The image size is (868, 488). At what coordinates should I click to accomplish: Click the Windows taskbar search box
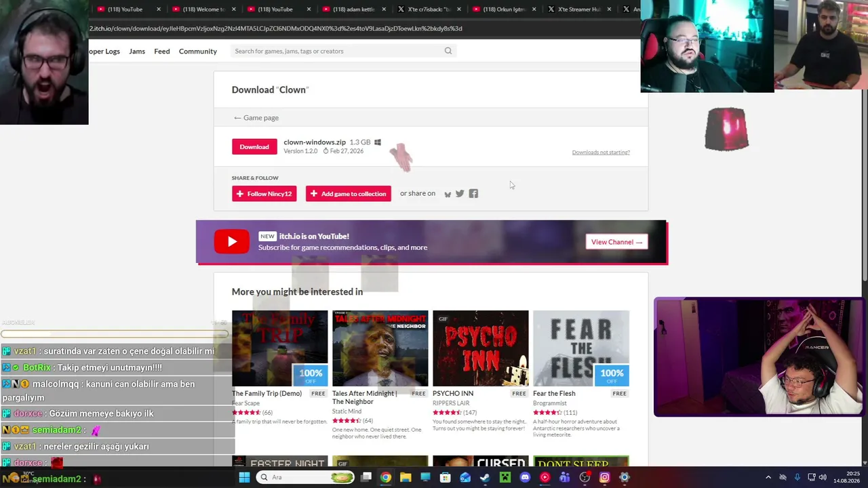click(305, 477)
